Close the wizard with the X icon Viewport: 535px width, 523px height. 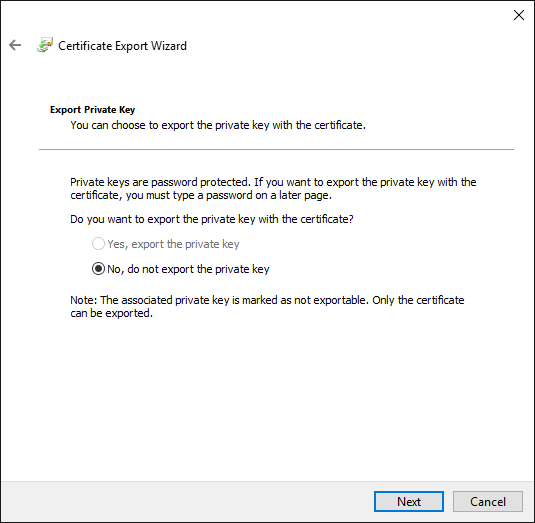pyautogui.click(x=519, y=15)
